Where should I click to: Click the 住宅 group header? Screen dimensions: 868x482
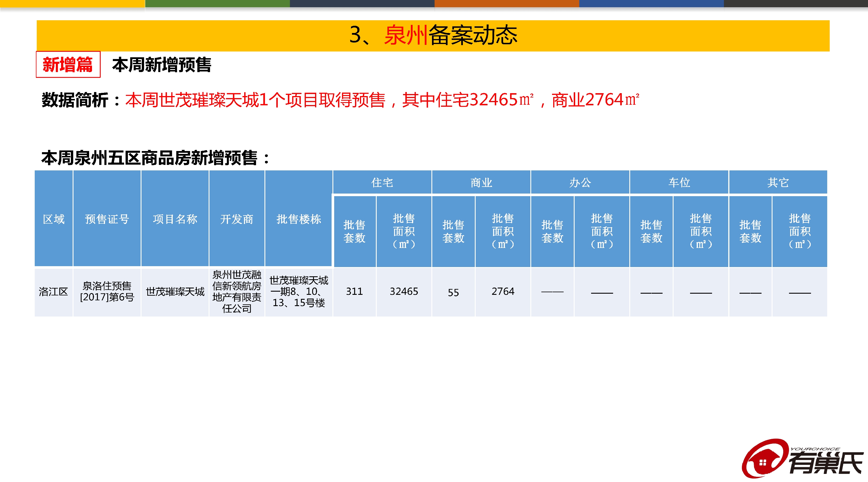pos(382,182)
